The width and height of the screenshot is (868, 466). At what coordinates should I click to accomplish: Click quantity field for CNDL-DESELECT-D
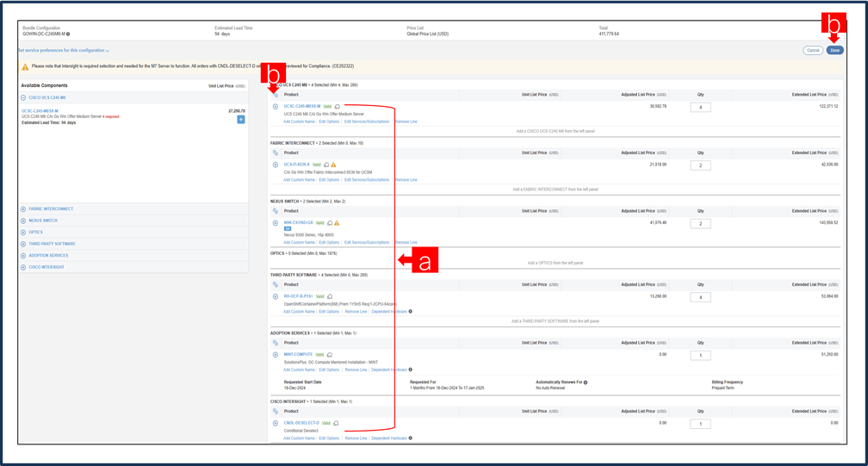(x=700, y=424)
